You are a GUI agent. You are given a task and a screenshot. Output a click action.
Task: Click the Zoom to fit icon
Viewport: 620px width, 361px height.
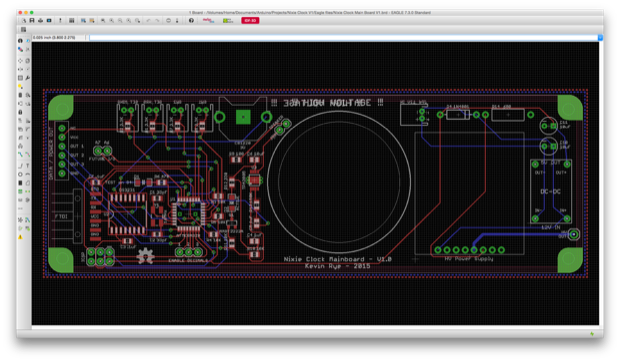tap(103, 21)
